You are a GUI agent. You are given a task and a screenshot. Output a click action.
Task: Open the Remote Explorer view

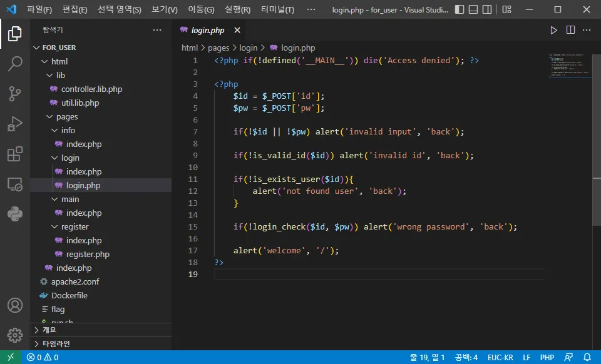click(14, 185)
